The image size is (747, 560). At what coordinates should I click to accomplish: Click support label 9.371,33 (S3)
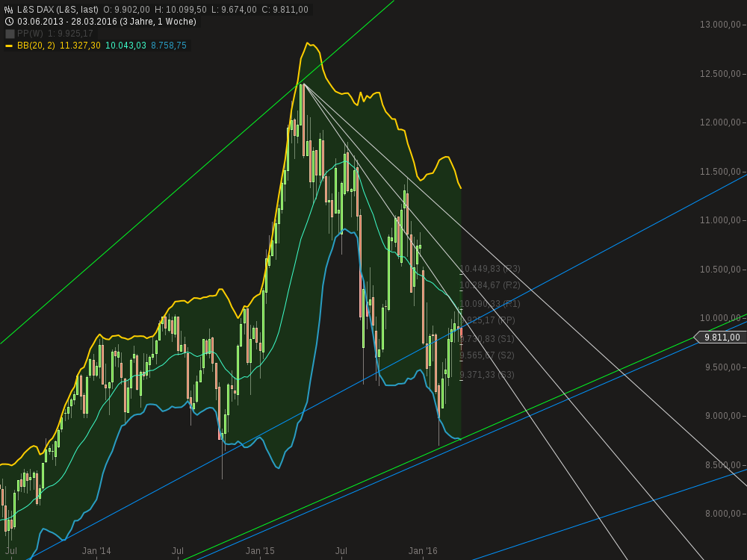tap(487, 376)
